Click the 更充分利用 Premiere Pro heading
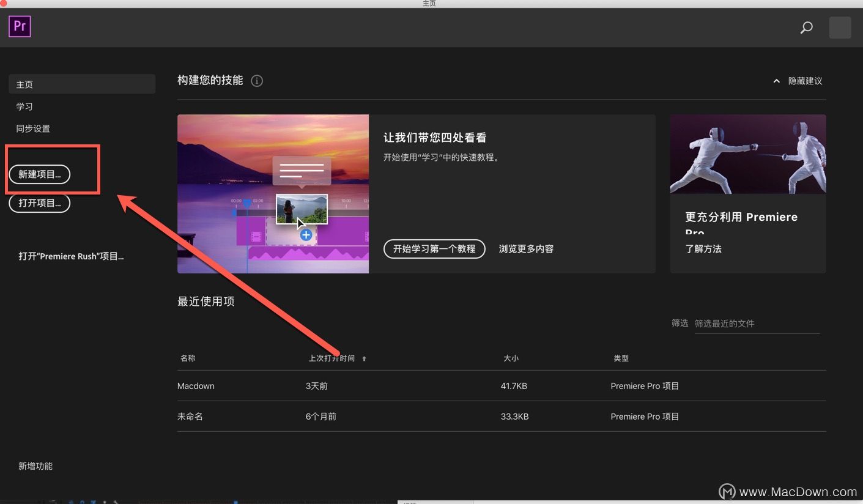 pyautogui.click(x=741, y=223)
